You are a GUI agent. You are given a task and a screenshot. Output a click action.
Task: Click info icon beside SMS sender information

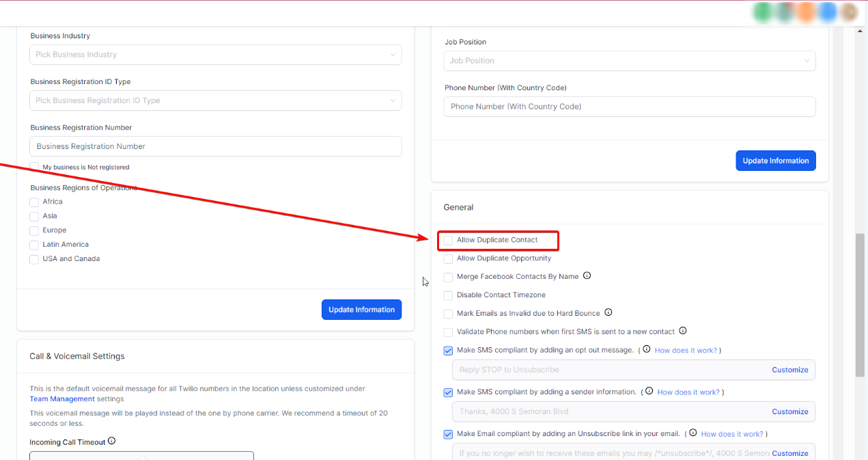[649, 392]
